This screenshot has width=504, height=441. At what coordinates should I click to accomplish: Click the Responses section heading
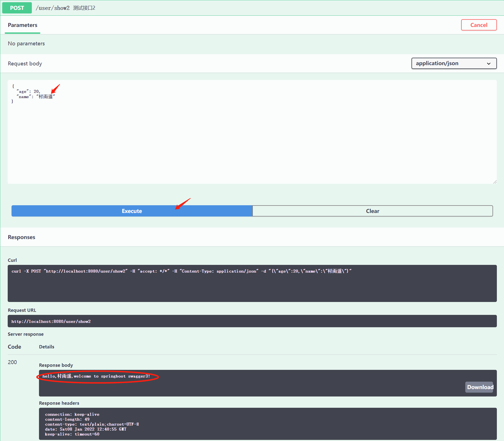pyautogui.click(x=21, y=237)
